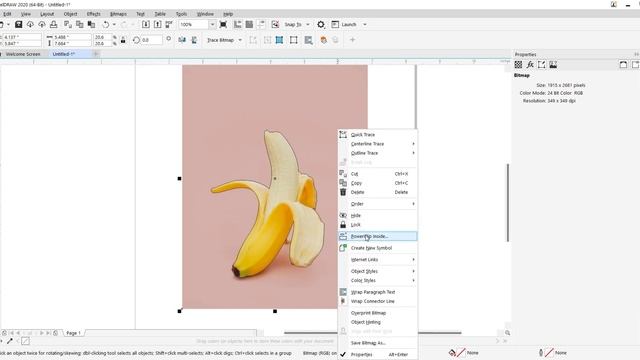Expand the Outline Trace submenu
Image resolution: width=640 pixels, height=360 pixels.
(378, 153)
